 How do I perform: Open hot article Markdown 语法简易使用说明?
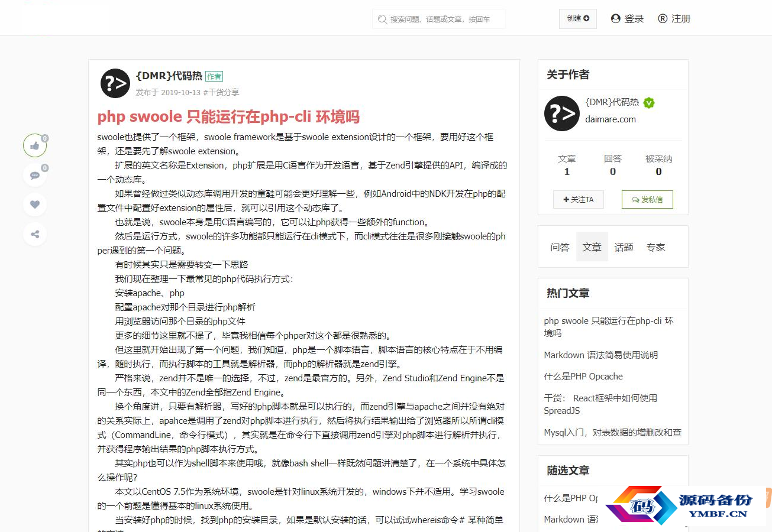(601, 355)
